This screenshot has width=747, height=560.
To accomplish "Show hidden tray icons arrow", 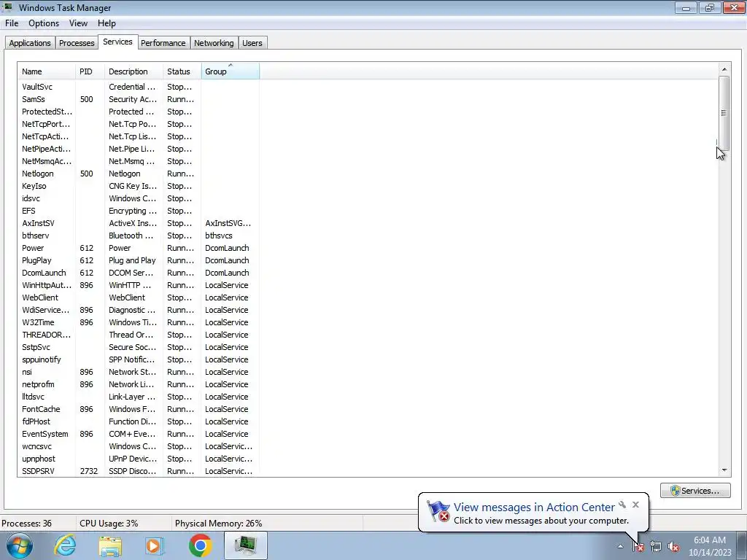I will [620, 547].
